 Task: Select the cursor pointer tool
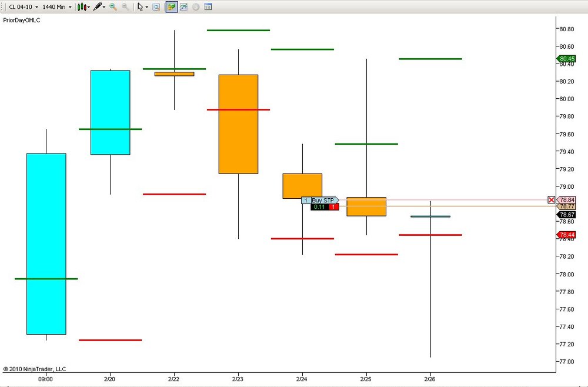coord(141,6)
